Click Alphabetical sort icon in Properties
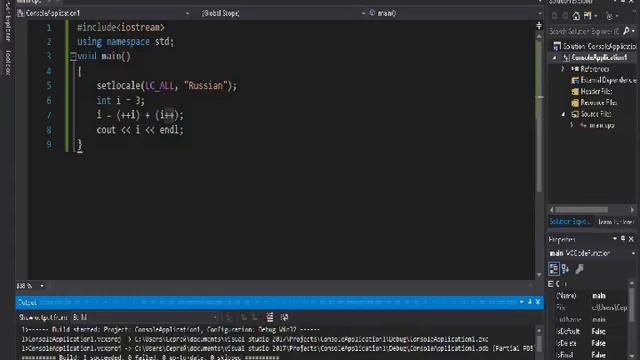The width and height of the screenshot is (640, 360). [566, 269]
